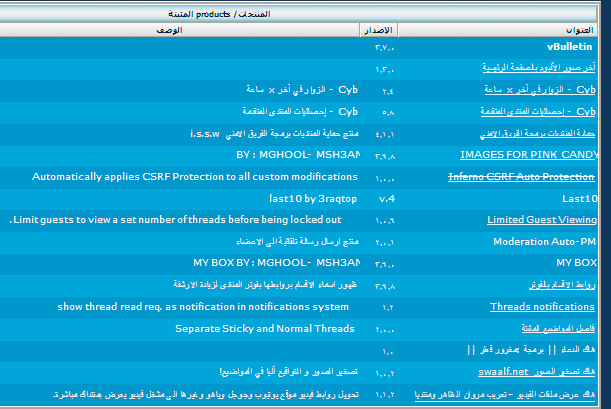Open the Limited Guest Viewing product

click(x=542, y=220)
